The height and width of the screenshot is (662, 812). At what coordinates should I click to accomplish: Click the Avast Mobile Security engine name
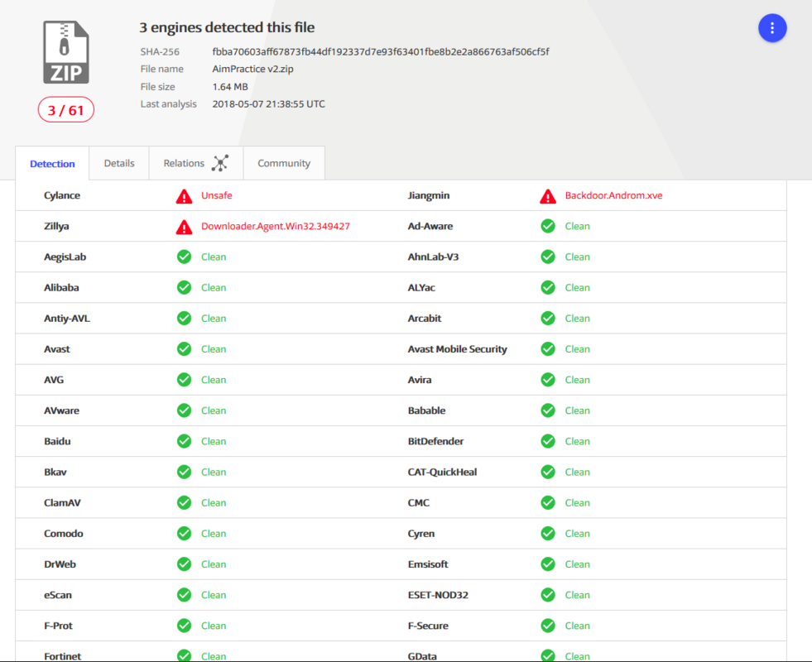click(x=457, y=349)
